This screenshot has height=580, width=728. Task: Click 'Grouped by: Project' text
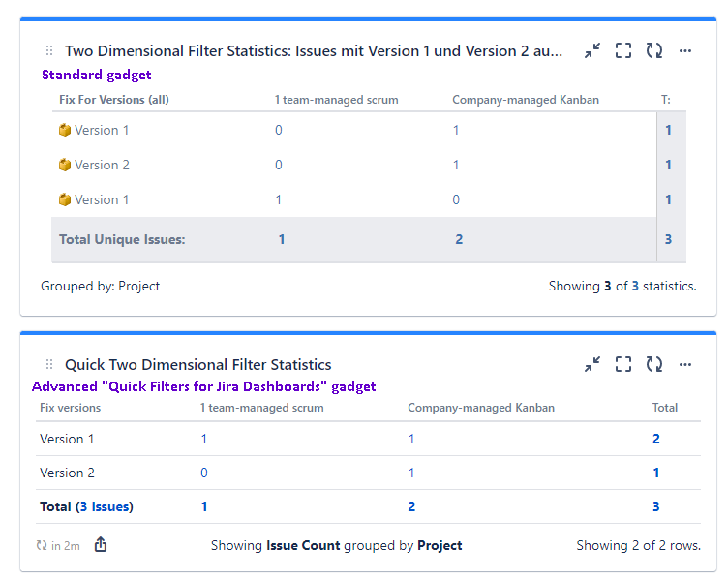coord(100,286)
